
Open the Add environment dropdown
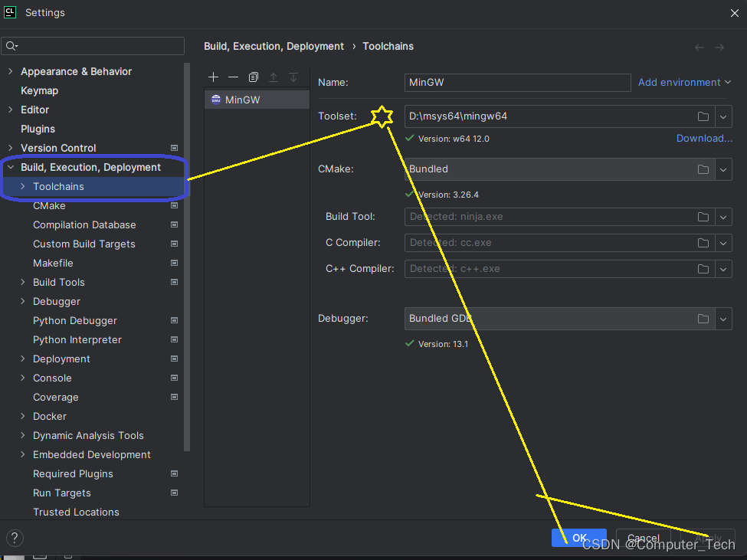(x=684, y=82)
